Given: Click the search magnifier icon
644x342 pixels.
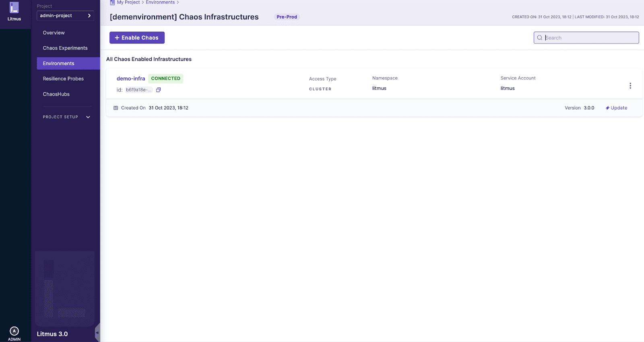Looking at the screenshot, I should tap(540, 38).
